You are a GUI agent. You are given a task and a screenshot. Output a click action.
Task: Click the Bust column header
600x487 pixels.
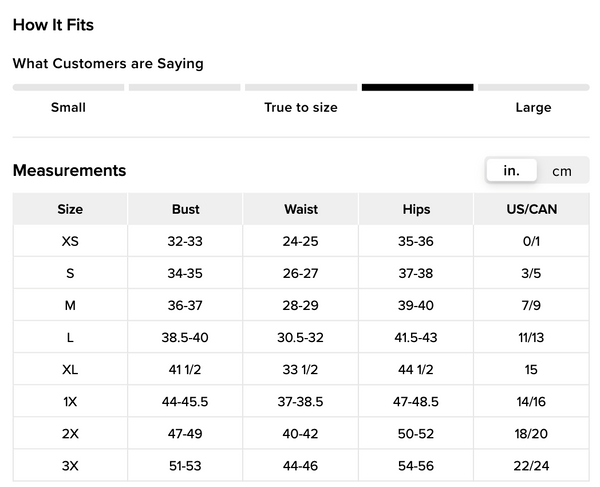click(x=185, y=209)
